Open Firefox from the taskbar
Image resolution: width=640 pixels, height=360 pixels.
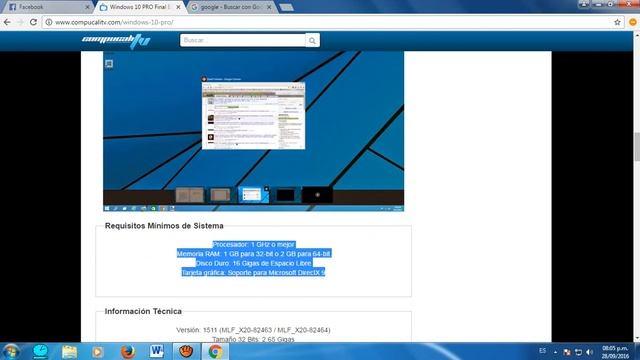(x=128, y=351)
